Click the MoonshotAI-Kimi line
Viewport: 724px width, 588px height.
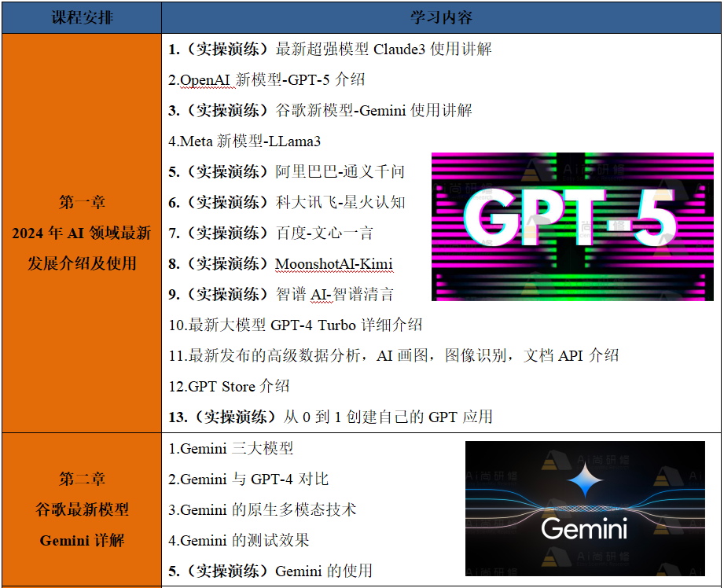click(281, 264)
